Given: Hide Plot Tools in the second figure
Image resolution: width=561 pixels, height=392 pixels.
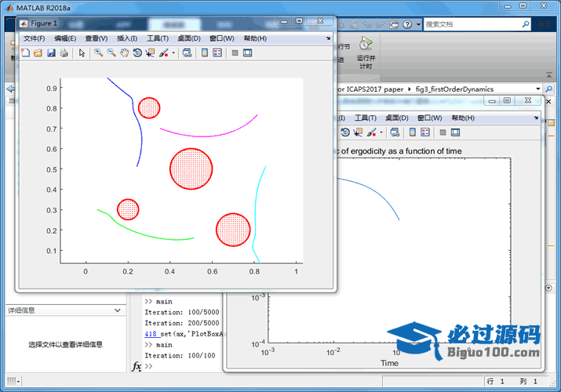Looking at the screenshot, I should (443, 132).
